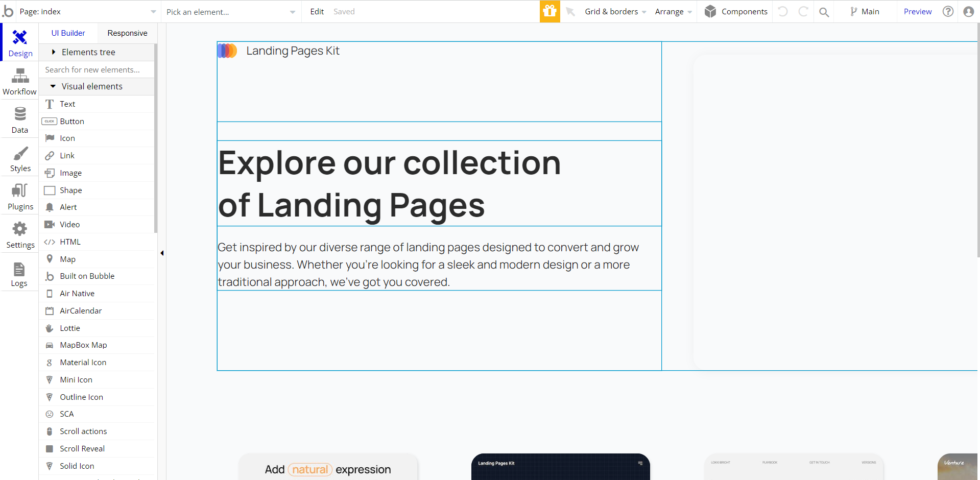Open the Edit menu
The height and width of the screenshot is (480, 980).
[x=317, y=11]
